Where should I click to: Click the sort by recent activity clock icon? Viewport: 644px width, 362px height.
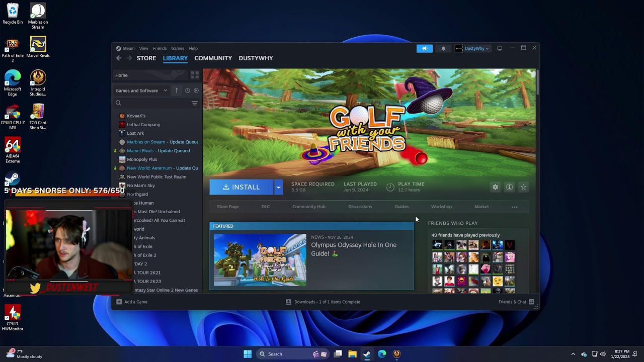(x=187, y=90)
